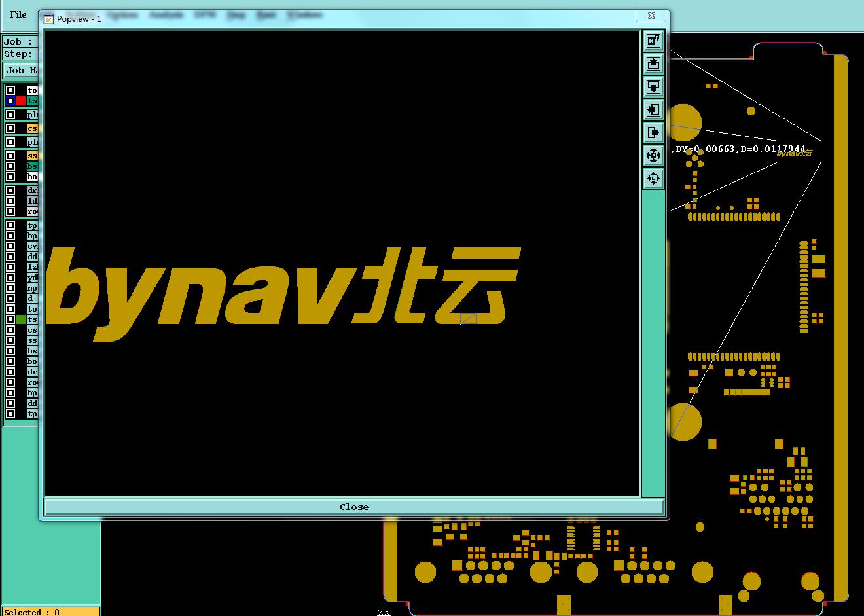864x616 pixels.
Task: Toggle the checkbox of the fz layer
Action: click(x=10, y=267)
